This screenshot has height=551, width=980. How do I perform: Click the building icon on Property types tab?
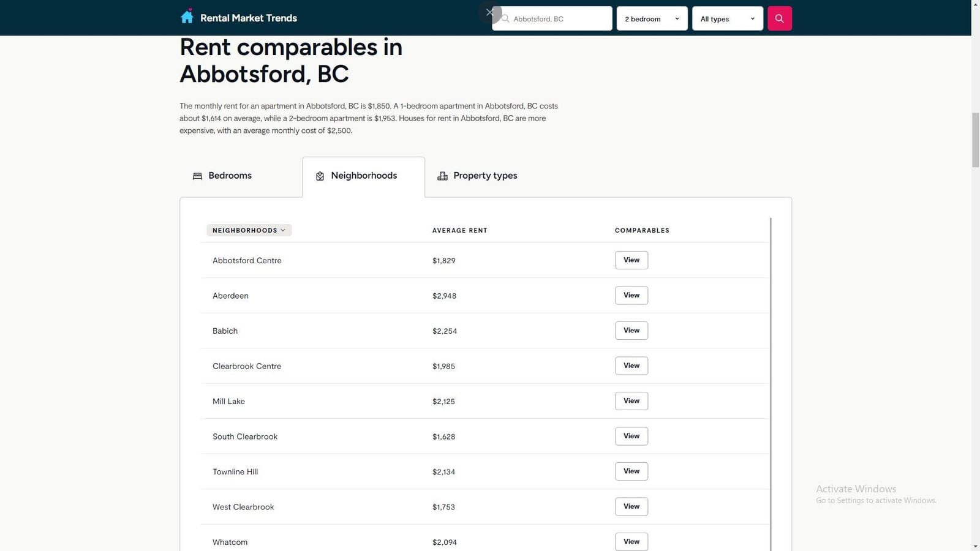(x=442, y=176)
